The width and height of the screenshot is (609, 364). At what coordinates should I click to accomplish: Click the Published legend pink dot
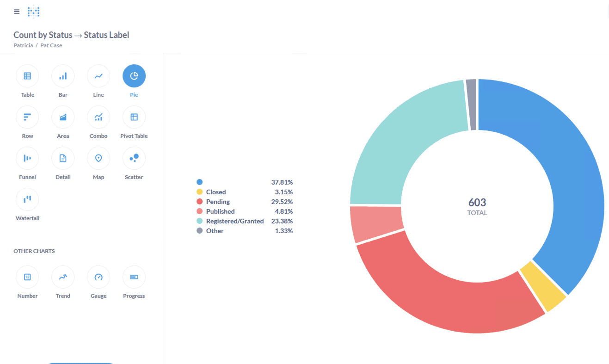pyautogui.click(x=199, y=211)
